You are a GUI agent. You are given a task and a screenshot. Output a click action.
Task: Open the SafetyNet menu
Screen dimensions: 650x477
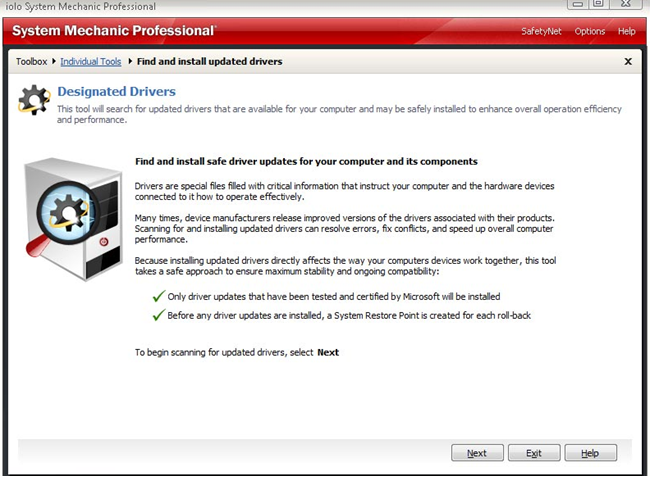pos(541,31)
